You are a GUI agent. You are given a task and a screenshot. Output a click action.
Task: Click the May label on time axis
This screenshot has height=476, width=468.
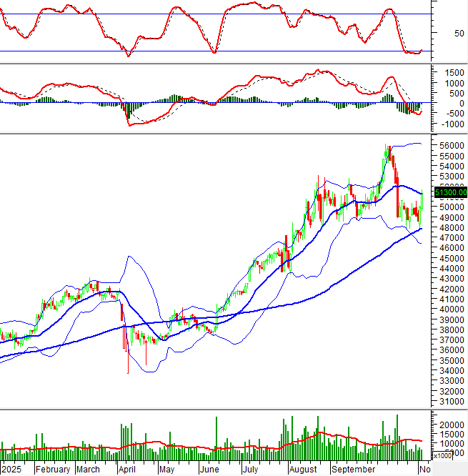(166, 470)
